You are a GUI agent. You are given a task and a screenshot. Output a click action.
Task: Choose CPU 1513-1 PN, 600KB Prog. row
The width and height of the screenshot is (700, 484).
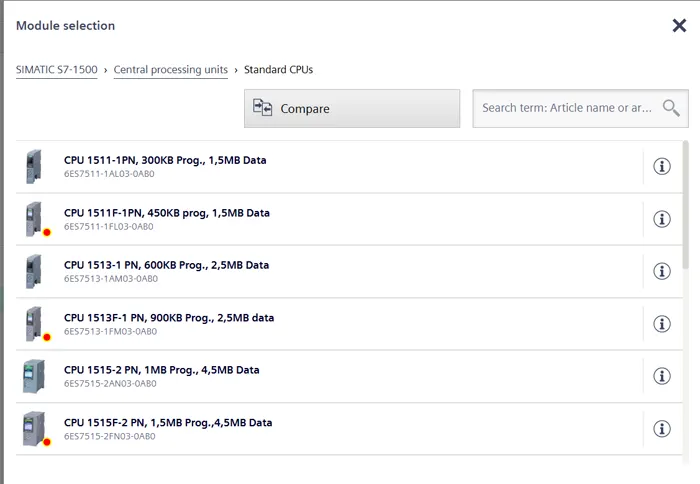[x=329, y=271]
